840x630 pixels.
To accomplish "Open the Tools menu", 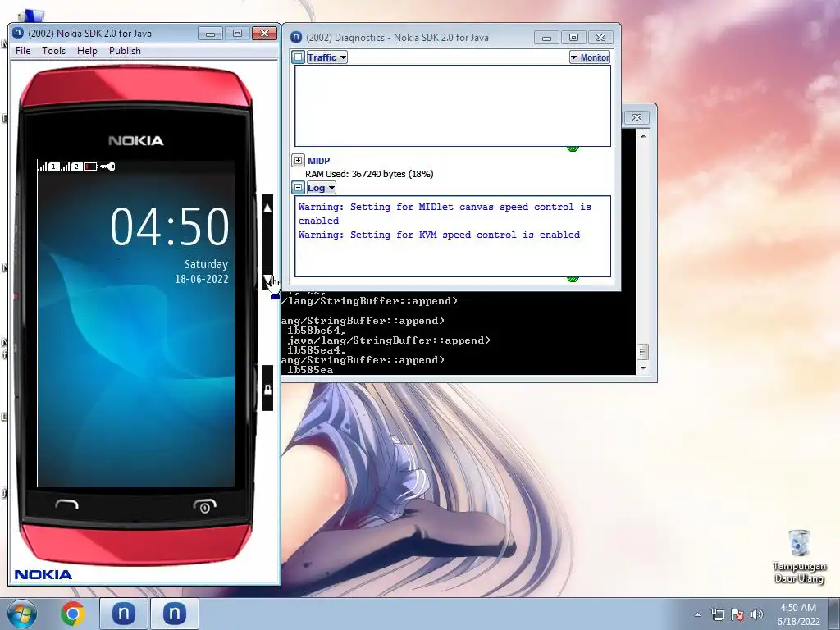I will click(53, 50).
